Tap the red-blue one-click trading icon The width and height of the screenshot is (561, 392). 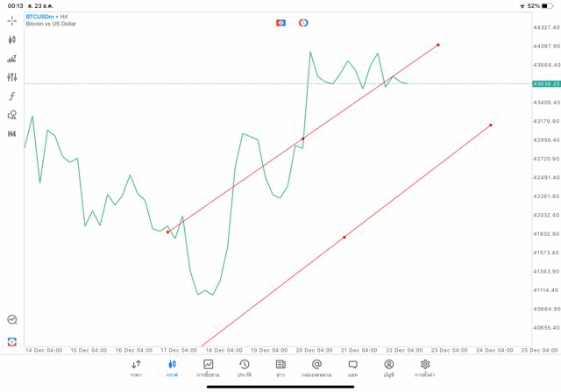[x=281, y=22]
